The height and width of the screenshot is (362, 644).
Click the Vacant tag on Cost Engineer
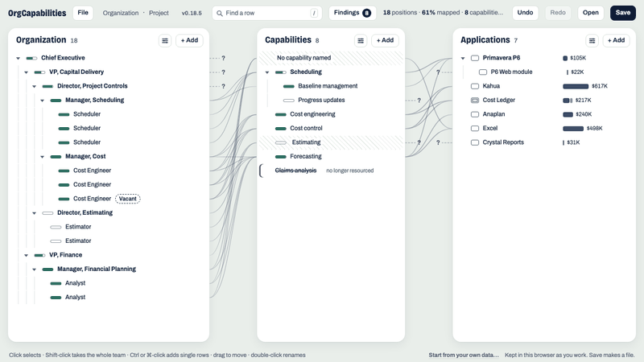pyautogui.click(x=128, y=199)
